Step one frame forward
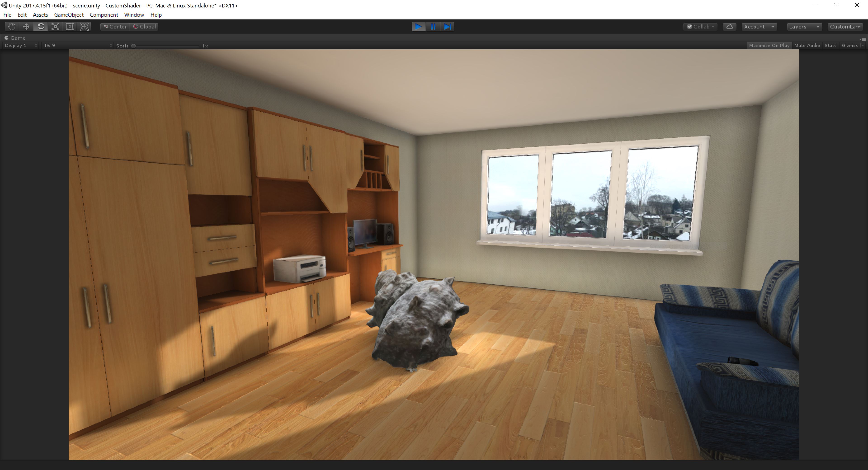 [448, 27]
